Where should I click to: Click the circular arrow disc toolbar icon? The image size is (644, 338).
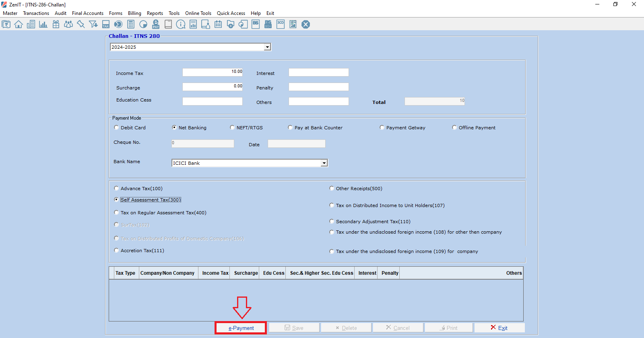click(118, 24)
